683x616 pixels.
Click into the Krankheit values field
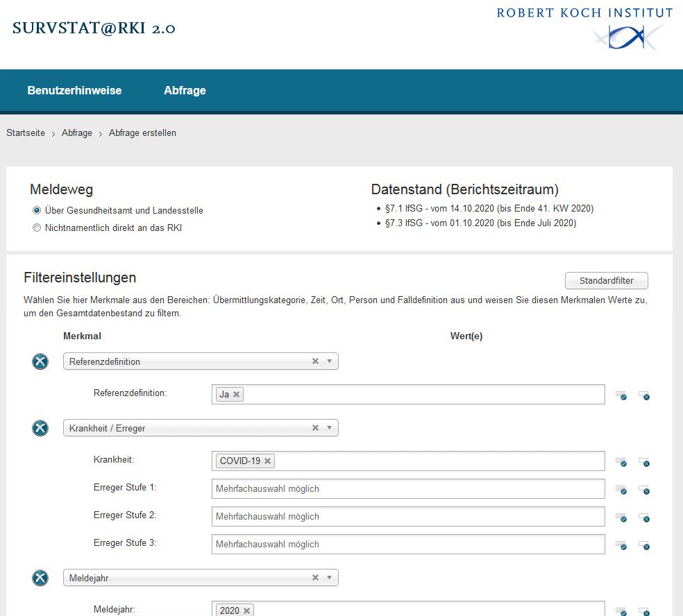(x=408, y=461)
